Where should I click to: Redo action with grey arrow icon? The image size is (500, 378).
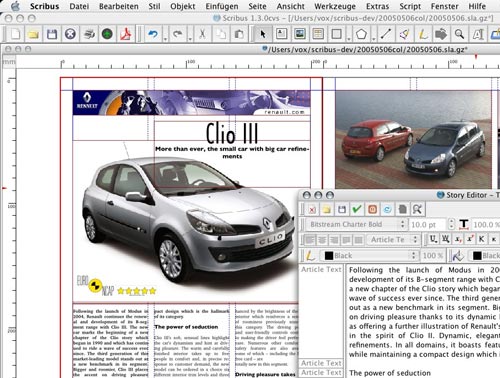[178, 34]
